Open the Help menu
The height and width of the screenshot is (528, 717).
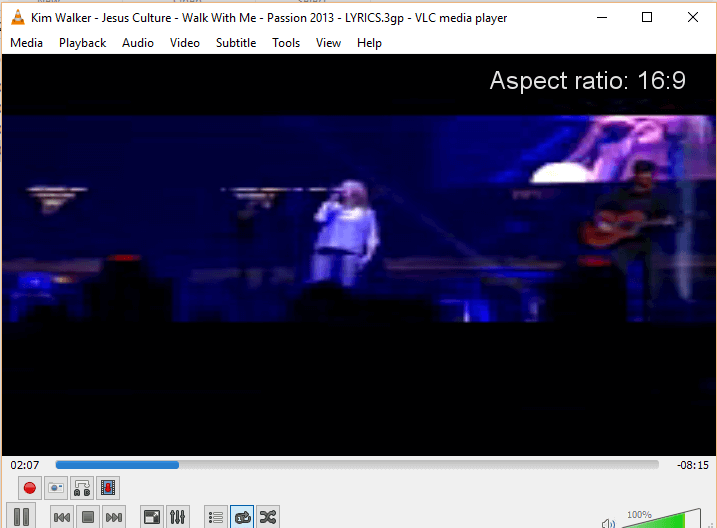point(369,43)
